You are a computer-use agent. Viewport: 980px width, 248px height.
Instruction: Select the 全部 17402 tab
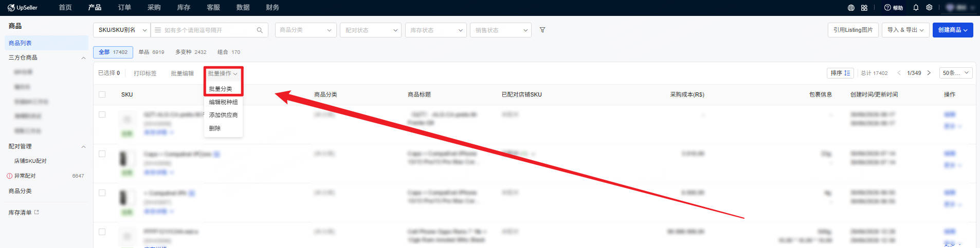pyautogui.click(x=113, y=52)
